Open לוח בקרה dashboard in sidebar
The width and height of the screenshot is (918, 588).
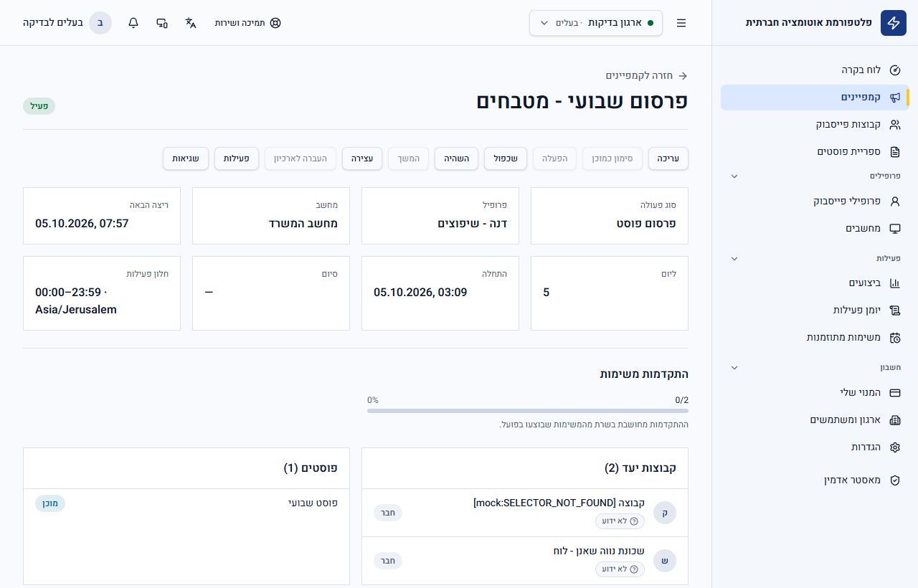click(815, 70)
